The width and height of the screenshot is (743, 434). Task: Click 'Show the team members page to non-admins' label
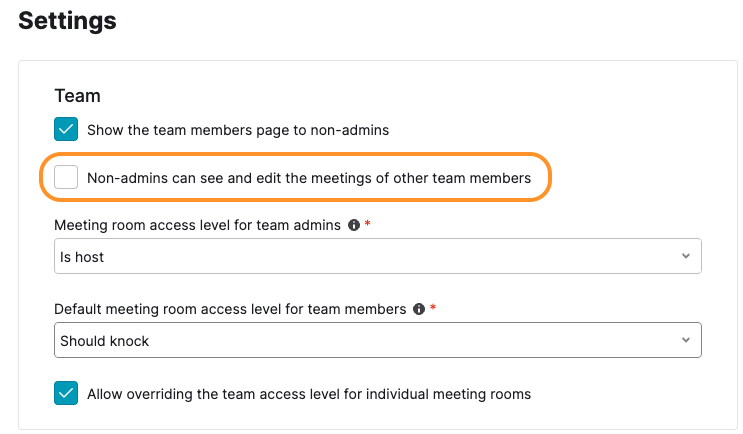[x=237, y=130]
